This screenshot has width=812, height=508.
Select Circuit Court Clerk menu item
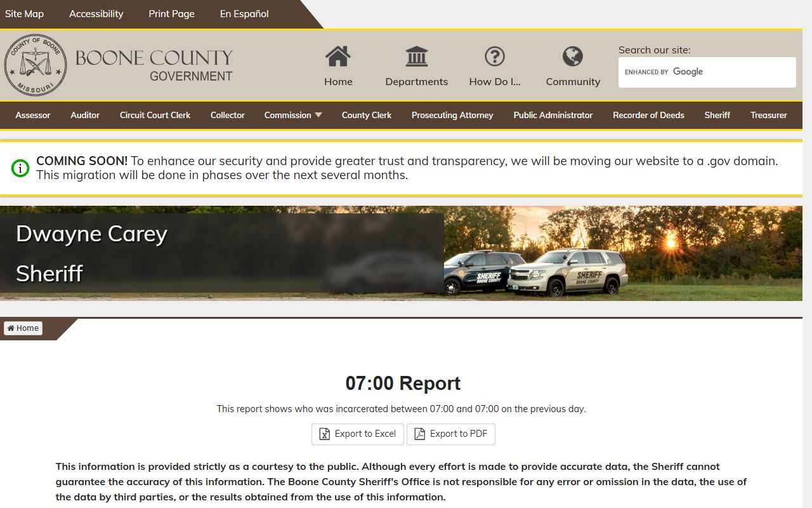[155, 115]
